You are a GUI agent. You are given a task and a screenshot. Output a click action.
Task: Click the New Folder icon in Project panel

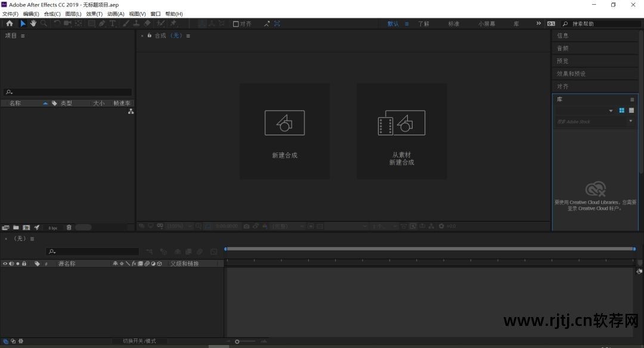pyautogui.click(x=16, y=227)
